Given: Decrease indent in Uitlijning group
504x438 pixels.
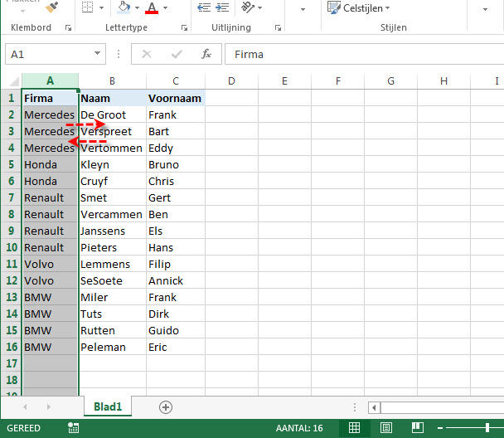Looking at the screenshot, I should pos(204,7).
